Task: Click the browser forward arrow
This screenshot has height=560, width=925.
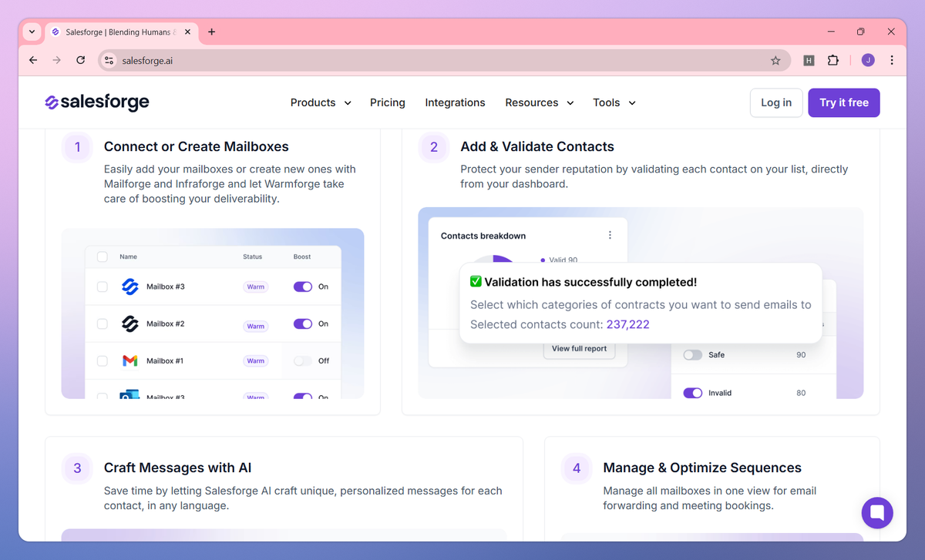Action: (x=56, y=60)
